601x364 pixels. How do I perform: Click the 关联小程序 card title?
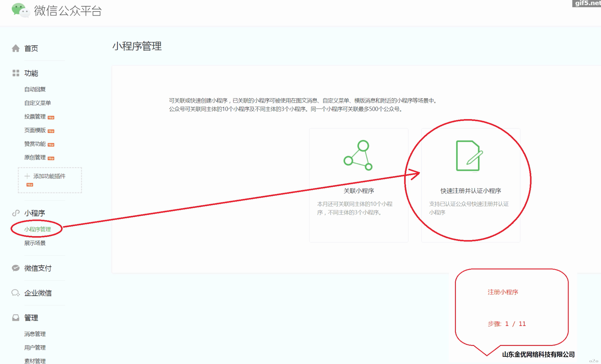[x=359, y=191]
